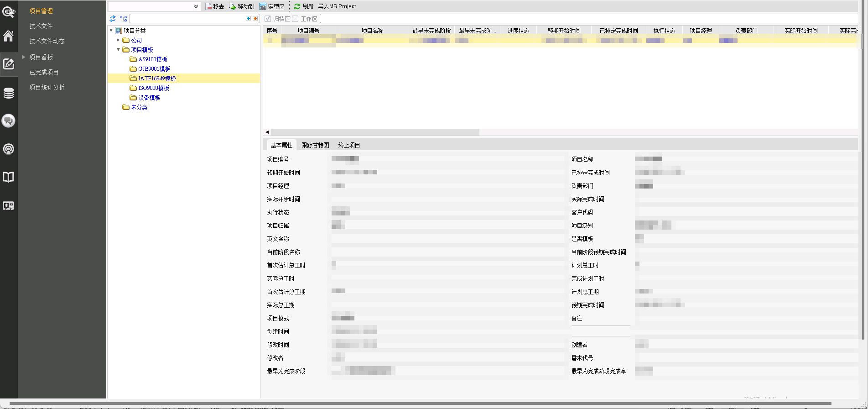Screen dimensions: 868x409
Task: Open the 终止项目 tab
Action: coord(349,145)
